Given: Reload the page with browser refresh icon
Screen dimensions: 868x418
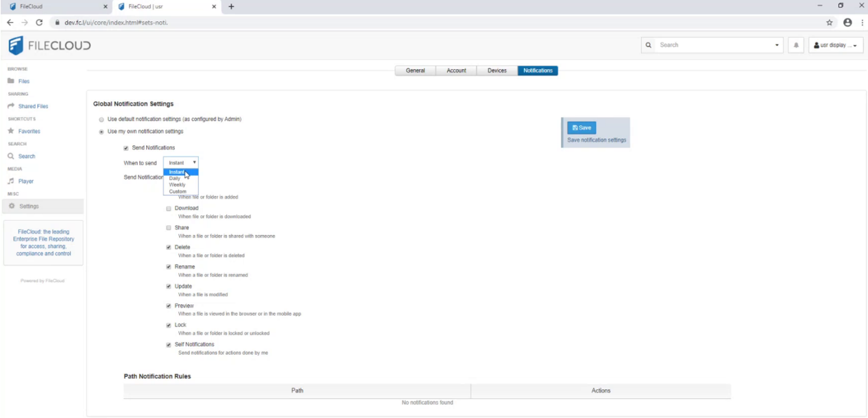Looking at the screenshot, I should click(x=40, y=23).
